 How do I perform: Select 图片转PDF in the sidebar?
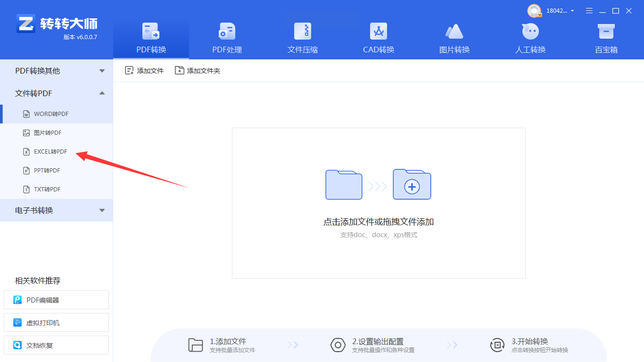57,133
